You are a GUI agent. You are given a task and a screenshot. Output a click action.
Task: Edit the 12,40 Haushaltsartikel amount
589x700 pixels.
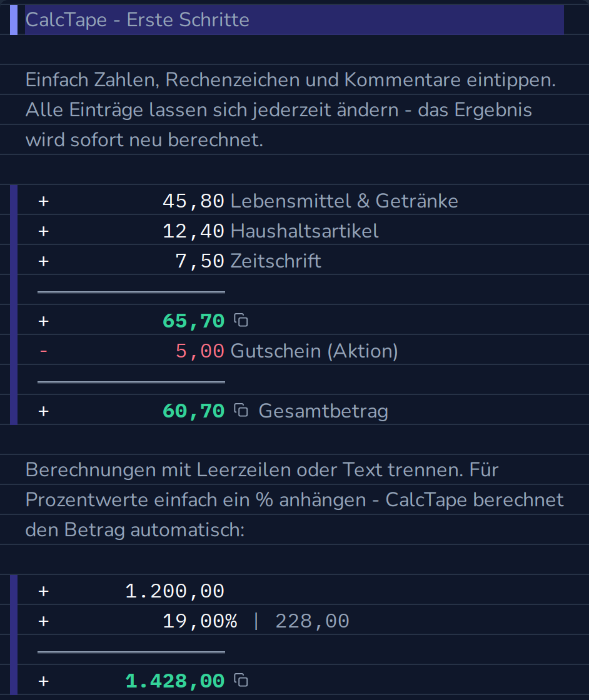click(193, 231)
